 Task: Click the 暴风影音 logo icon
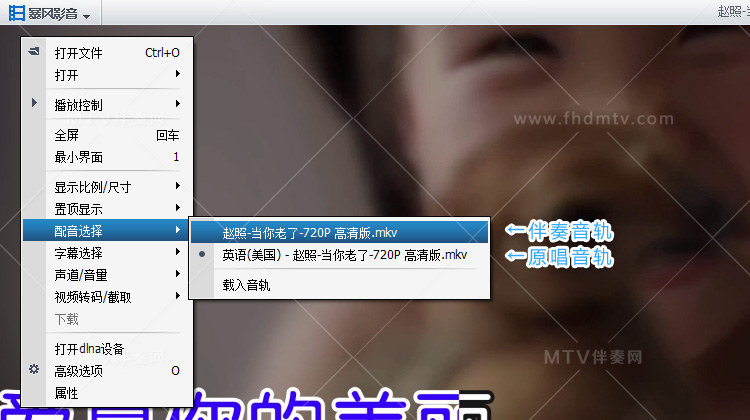click(17, 13)
